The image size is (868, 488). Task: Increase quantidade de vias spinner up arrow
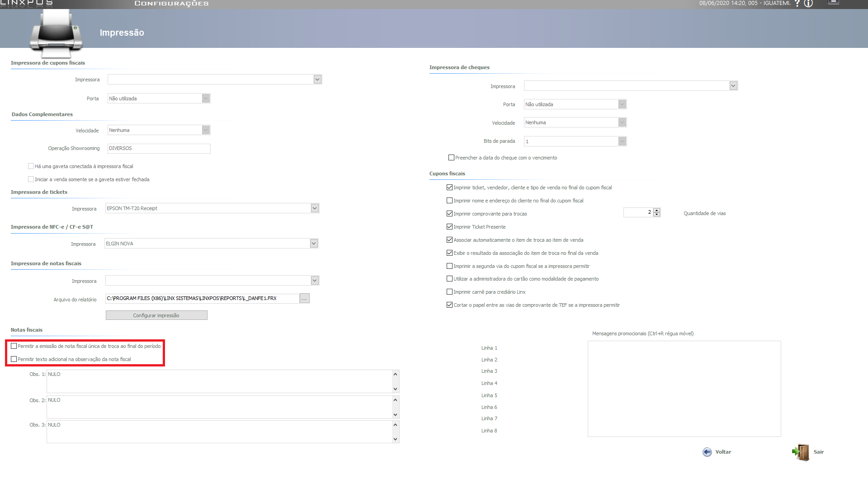coord(656,210)
